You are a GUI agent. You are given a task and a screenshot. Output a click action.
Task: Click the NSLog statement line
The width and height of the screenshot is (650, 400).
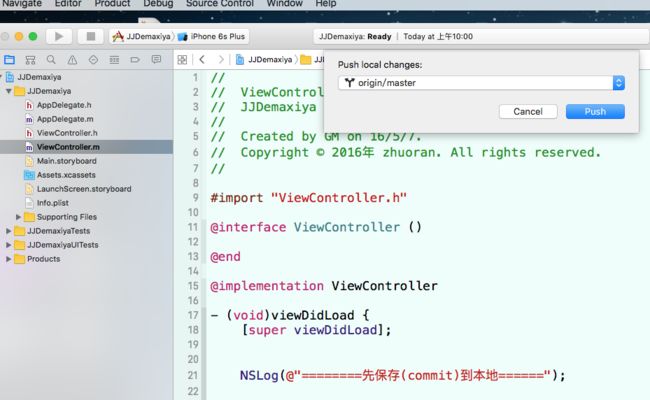pyautogui.click(x=403, y=376)
